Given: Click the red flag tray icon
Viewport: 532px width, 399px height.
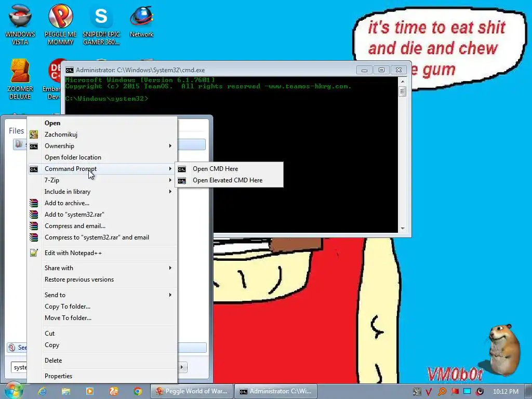Looking at the screenshot, I should click(x=455, y=392).
